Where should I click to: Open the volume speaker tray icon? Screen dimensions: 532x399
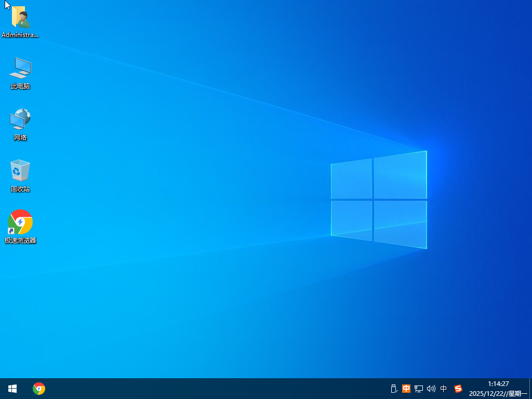[x=431, y=389]
